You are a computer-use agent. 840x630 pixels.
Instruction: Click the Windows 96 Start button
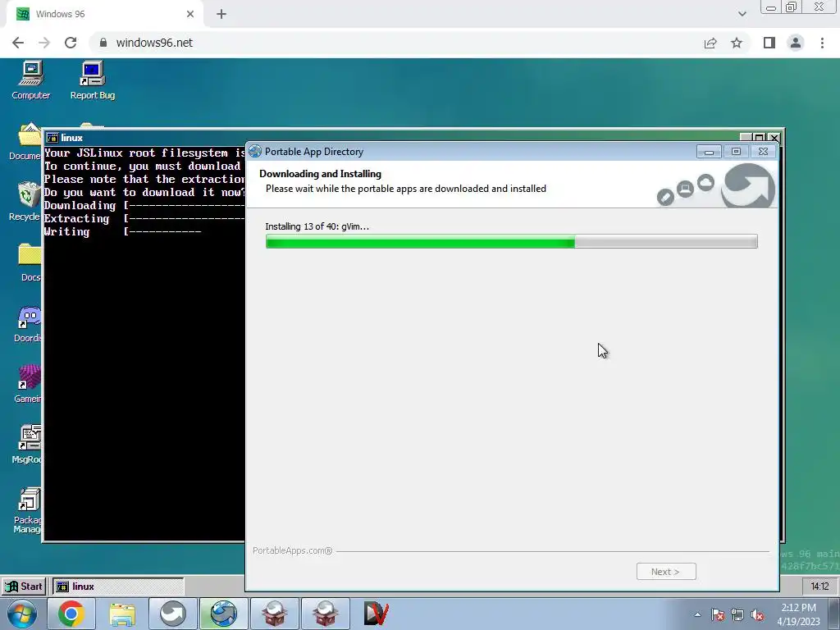click(24, 586)
